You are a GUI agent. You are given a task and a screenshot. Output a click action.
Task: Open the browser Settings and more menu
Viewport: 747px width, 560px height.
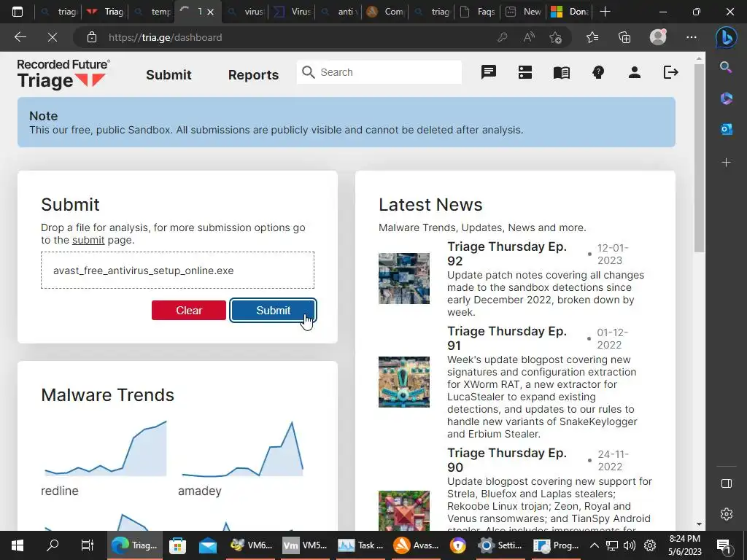point(692,37)
